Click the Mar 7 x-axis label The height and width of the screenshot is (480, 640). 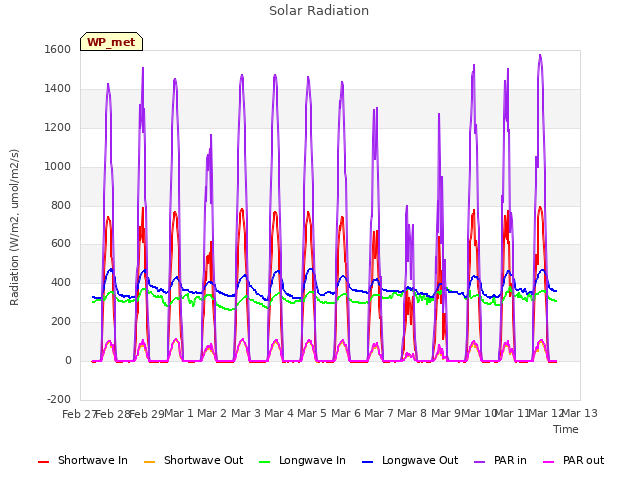[379, 413]
